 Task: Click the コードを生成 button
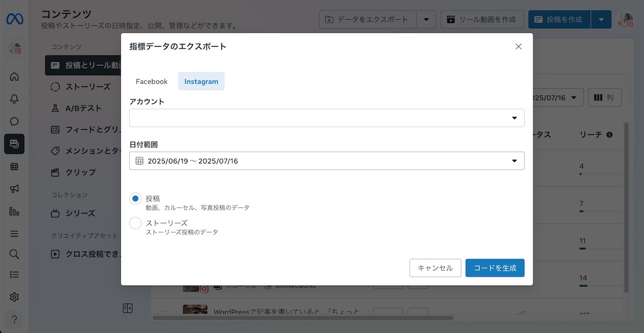point(495,268)
